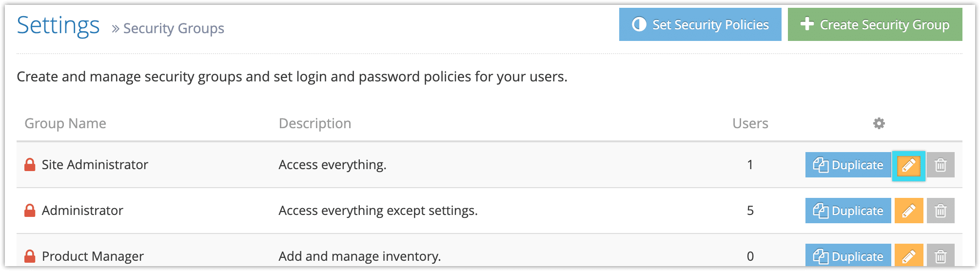The height and width of the screenshot is (271, 980).
Task: Click the Group Name column header
Action: (x=65, y=123)
